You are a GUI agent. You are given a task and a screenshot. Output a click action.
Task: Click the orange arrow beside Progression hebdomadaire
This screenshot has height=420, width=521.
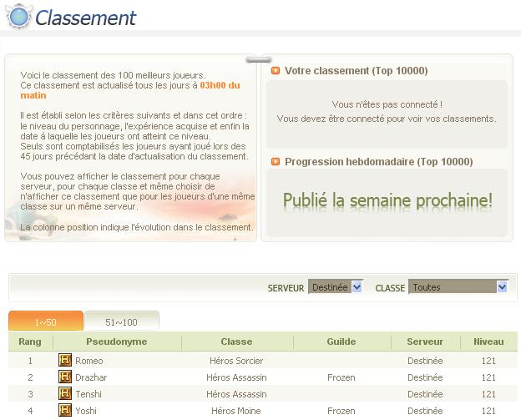point(276,161)
